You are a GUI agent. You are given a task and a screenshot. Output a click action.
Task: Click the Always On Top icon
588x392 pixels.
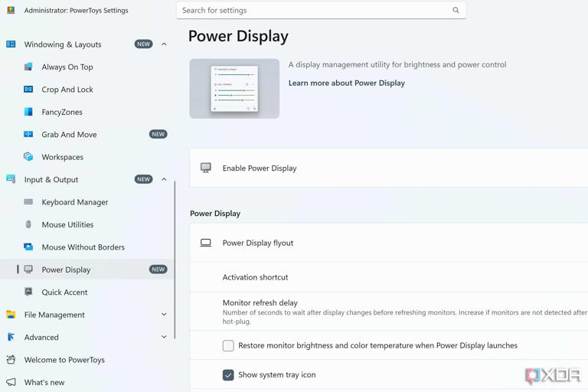click(28, 67)
